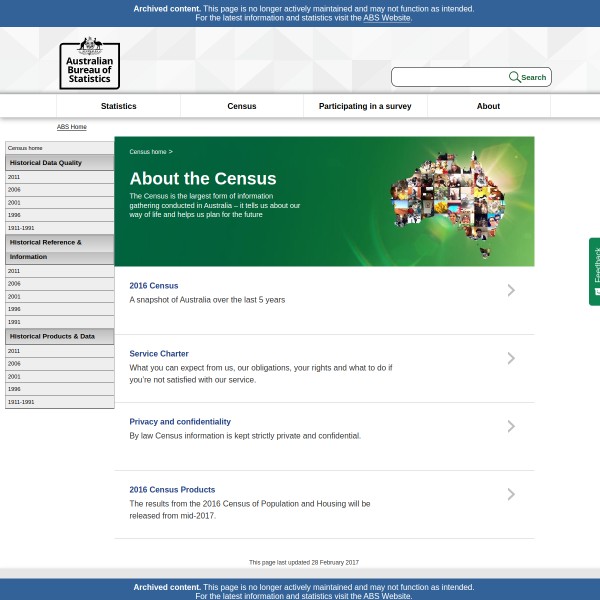600x600 pixels.
Task: Open the Privacy and confidentiality heading link
Action: [x=180, y=422]
